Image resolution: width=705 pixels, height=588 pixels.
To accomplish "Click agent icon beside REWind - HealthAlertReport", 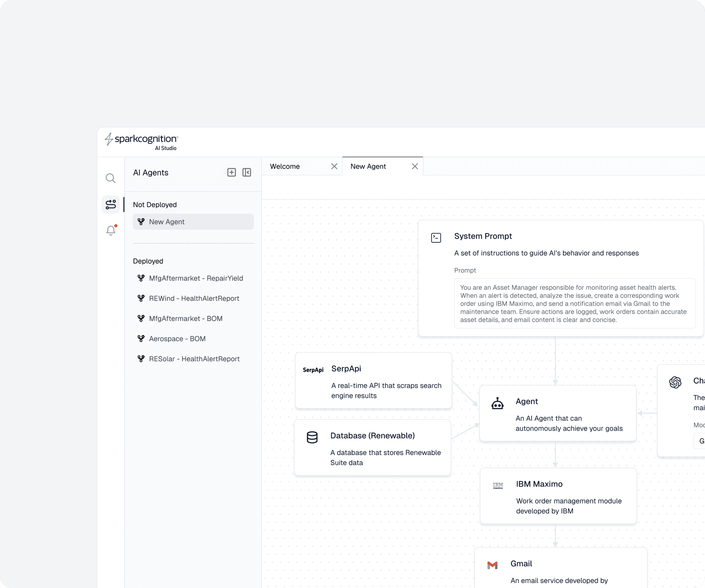I will tap(141, 298).
